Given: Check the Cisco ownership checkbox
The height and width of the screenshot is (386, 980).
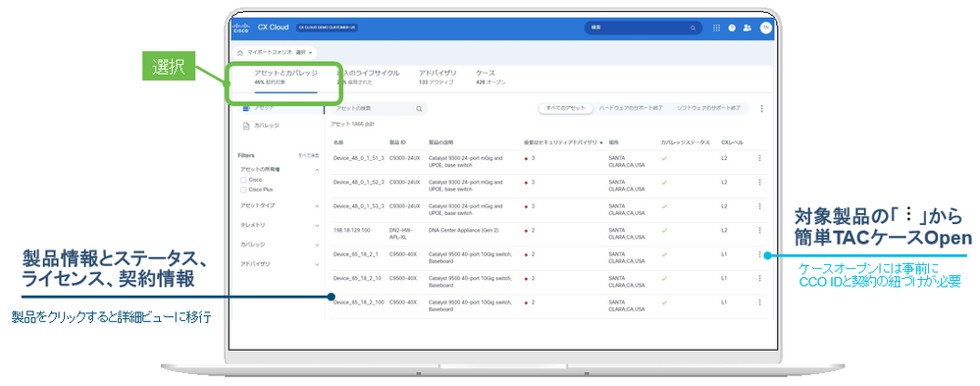Looking at the screenshot, I should click(243, 180).
